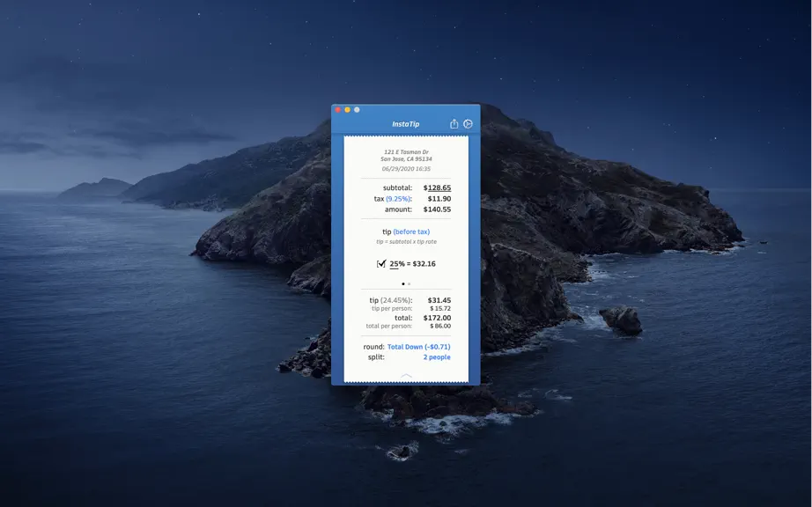Select the second page indicator dot
The image size is (812, 507).
410,283
